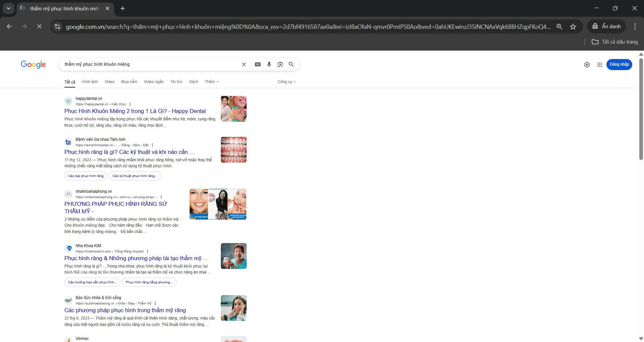Switch to the Video ngắn tab

pyautogui.click(x=154, y=82)
